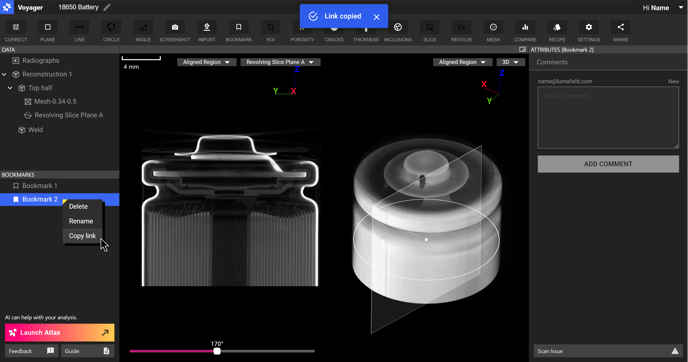The height and width of the screenshot is (362, 688).
Task: Click the revolve angle slider handle
Action: (x=217, y=351)
